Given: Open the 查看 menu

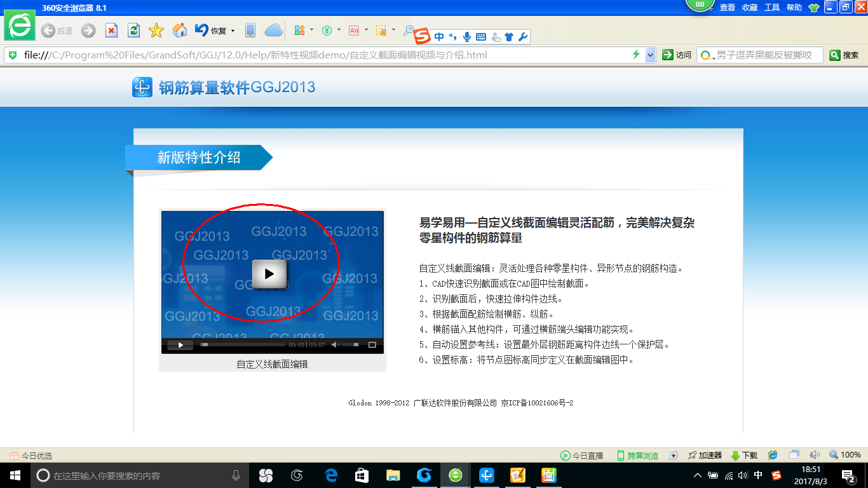Looking at the screenshot, I should (x=728, y=8).
